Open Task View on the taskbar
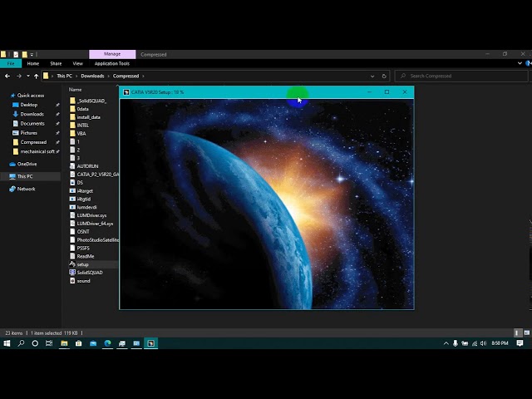Image resolution: width=532 pixels, height=399 pixels. [49, 343]
